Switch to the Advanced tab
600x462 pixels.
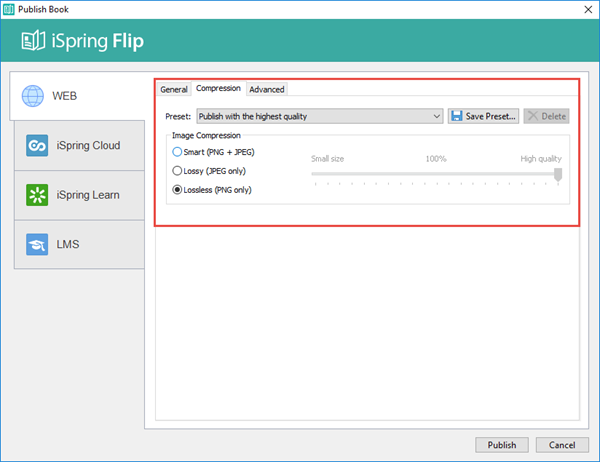[x=267, y=89]
